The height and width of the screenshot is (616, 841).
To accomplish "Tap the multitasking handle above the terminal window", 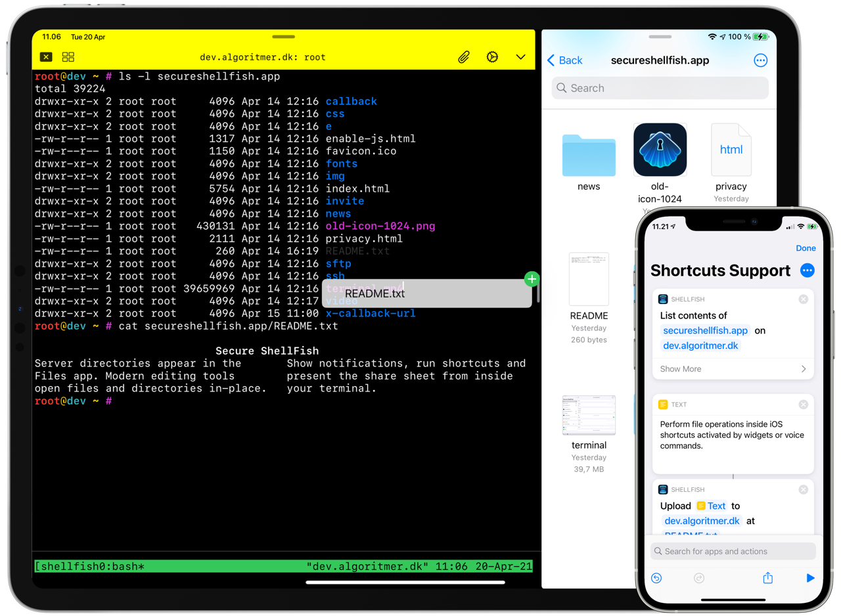I will point(284,36).
